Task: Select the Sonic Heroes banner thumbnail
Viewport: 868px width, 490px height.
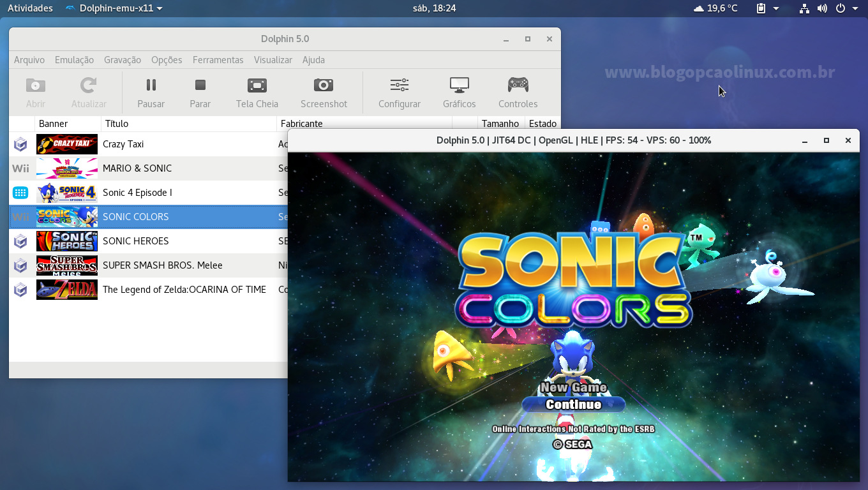Action: tap(67, 241)
